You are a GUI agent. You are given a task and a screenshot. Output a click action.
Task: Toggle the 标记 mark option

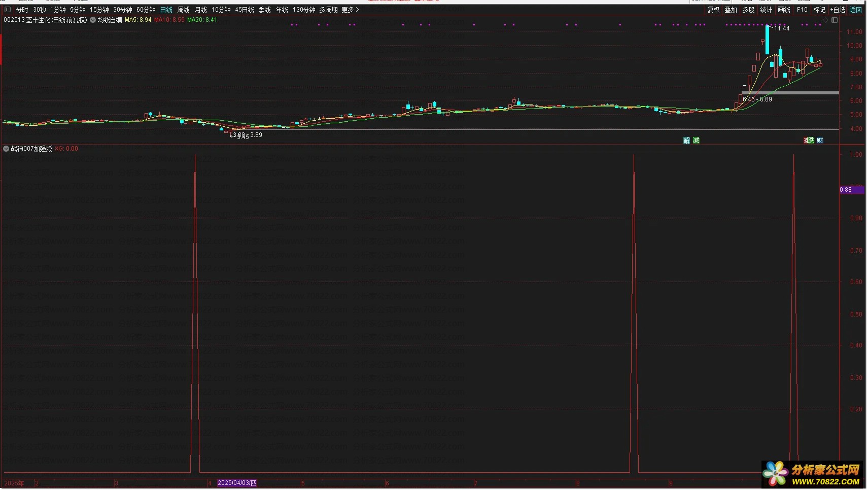point(820,10)
